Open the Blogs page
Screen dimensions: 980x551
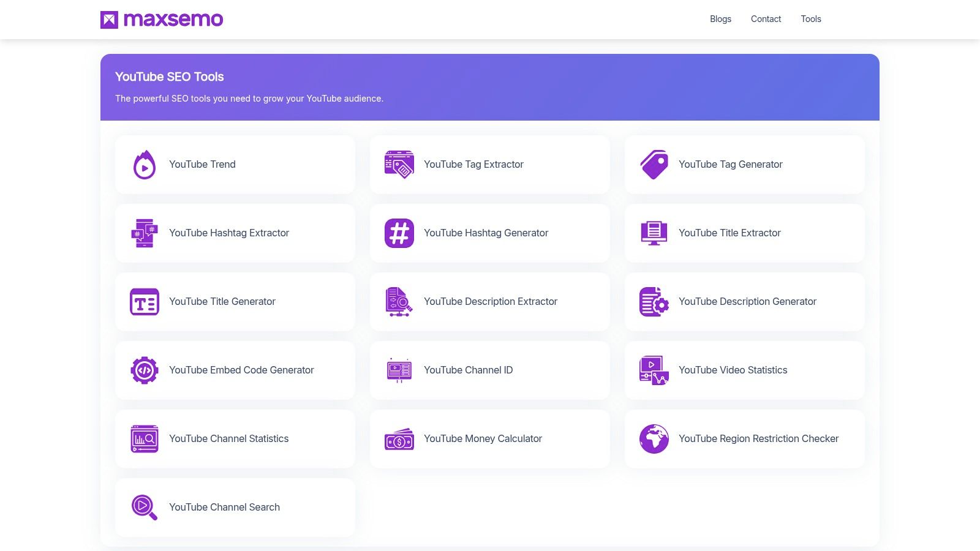(720, 19)
